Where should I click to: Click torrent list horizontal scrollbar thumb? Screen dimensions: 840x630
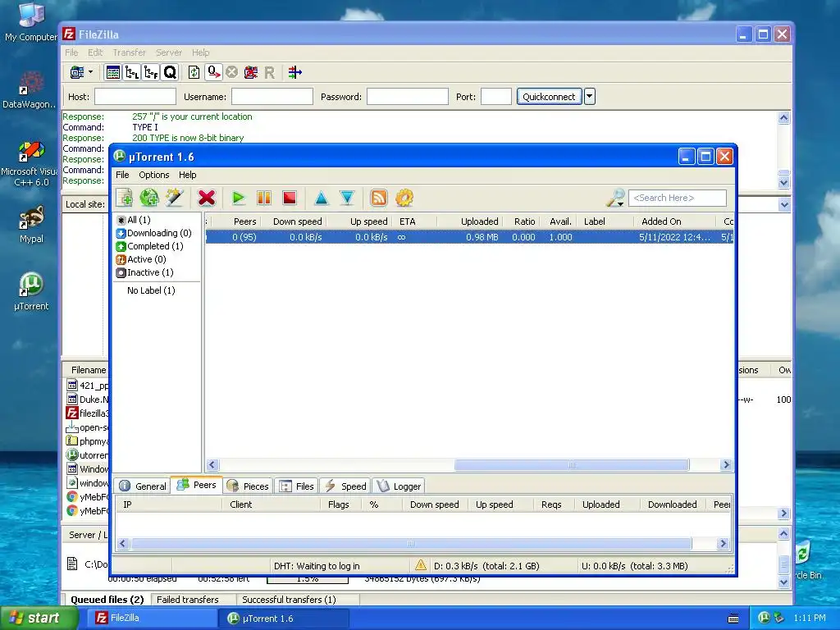click(x=572, y=465)
